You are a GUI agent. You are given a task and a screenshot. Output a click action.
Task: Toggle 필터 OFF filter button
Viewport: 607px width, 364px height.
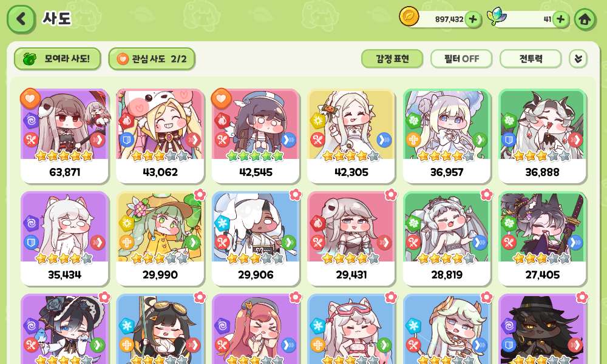click(461, 59)
